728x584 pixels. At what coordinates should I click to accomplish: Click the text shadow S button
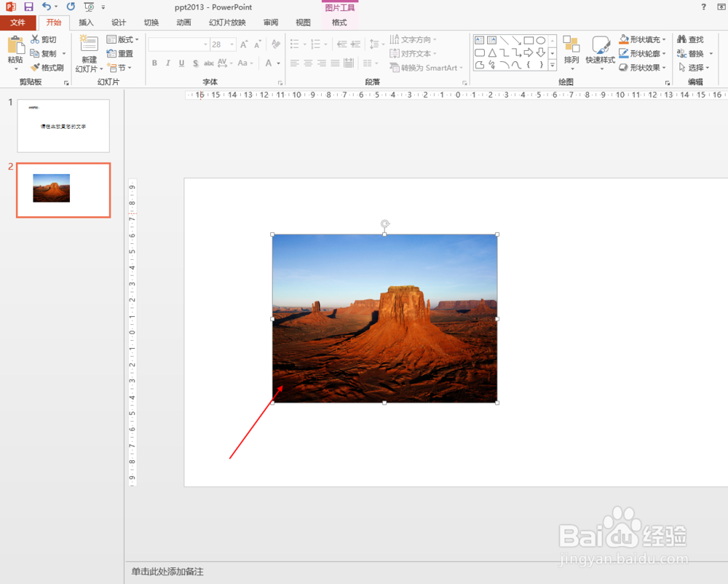tap(195, 63)
